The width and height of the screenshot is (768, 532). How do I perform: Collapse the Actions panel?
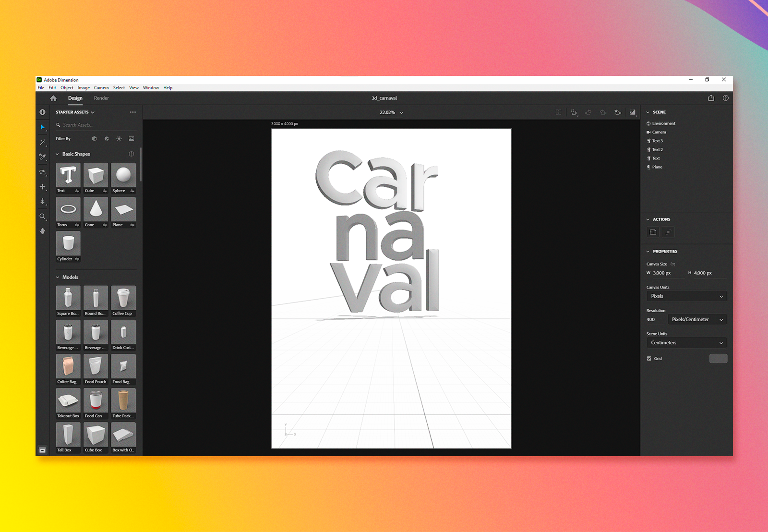click(x=648, y=219)
